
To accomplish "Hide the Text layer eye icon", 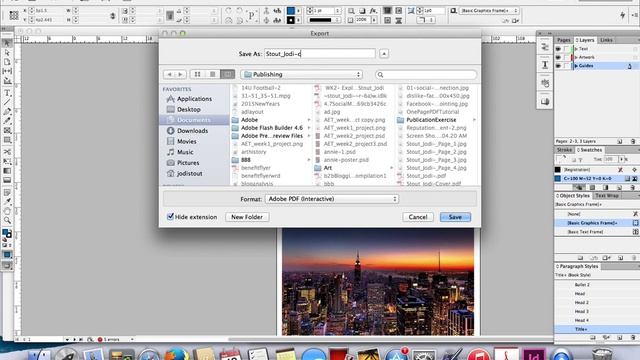I will tap(558, 49).
